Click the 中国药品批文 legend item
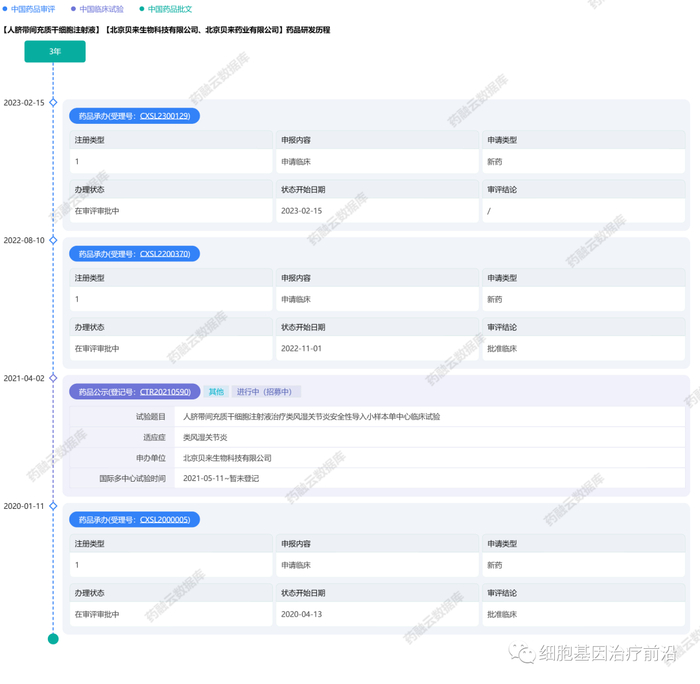 click(166, 9)
